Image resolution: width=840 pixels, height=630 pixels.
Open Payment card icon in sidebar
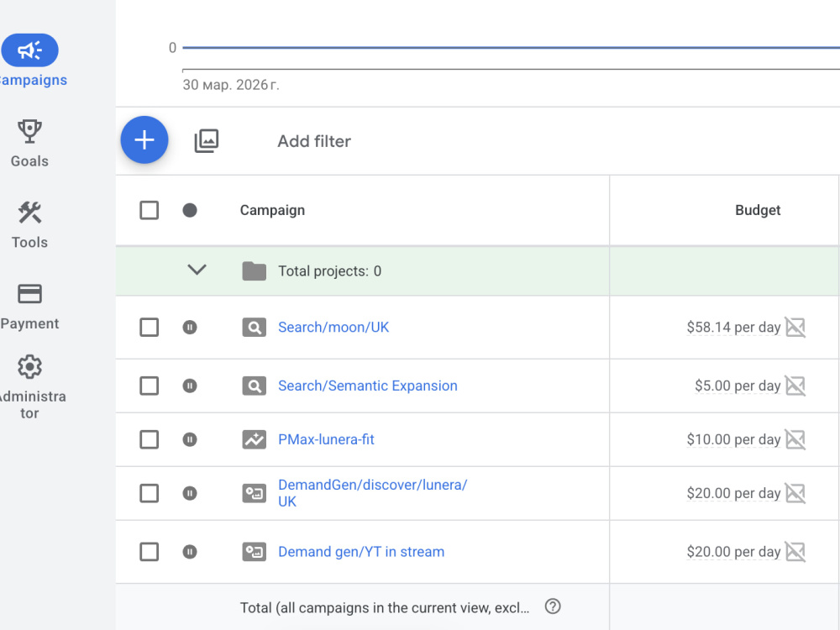pyautogui.click(x=29, y=293)
